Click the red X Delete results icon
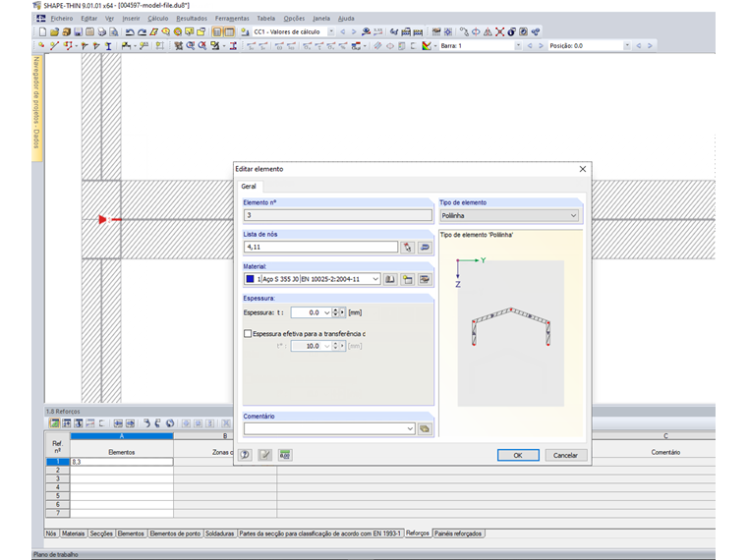747x560 pixels. tap(499, 31)
